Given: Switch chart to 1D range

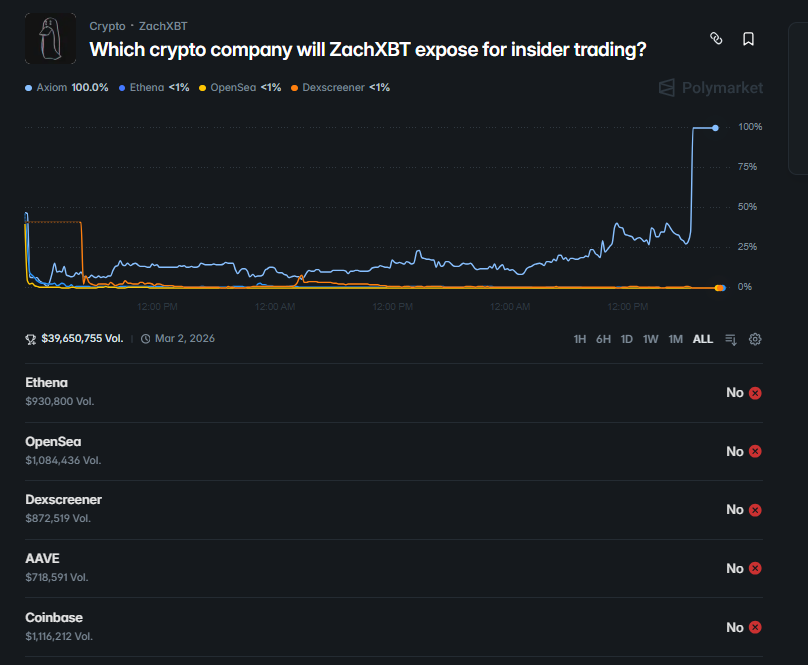Looking at the screenshot, I should point(627,339).
